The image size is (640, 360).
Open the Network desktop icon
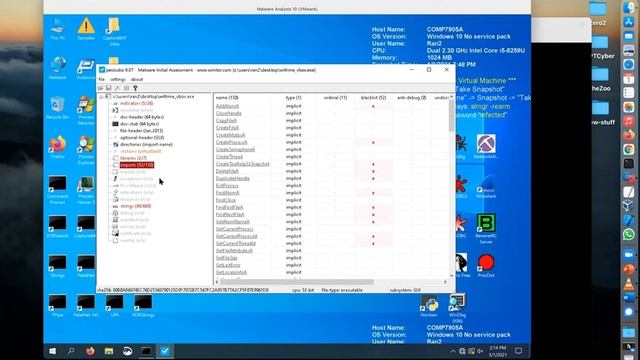[58, 68]
